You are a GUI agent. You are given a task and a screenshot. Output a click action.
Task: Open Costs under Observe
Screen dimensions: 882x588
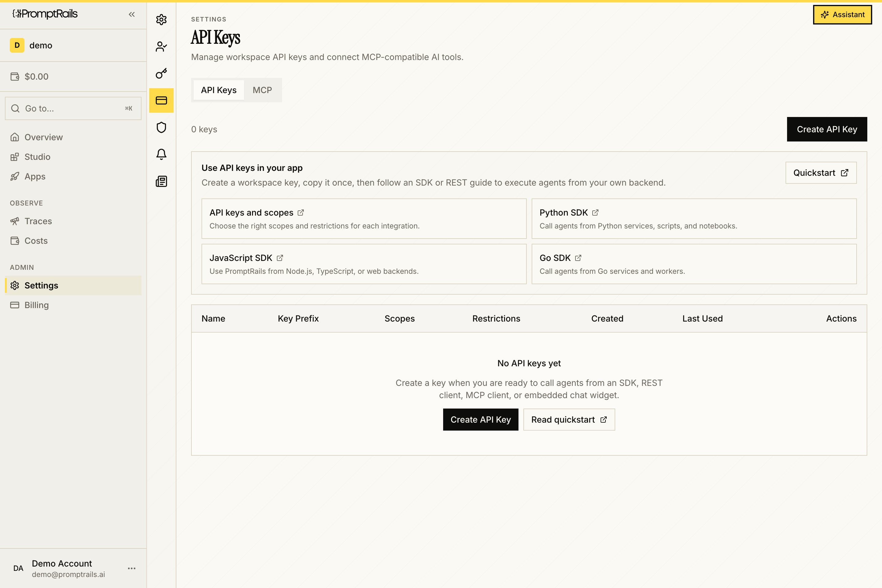point(73,241)
